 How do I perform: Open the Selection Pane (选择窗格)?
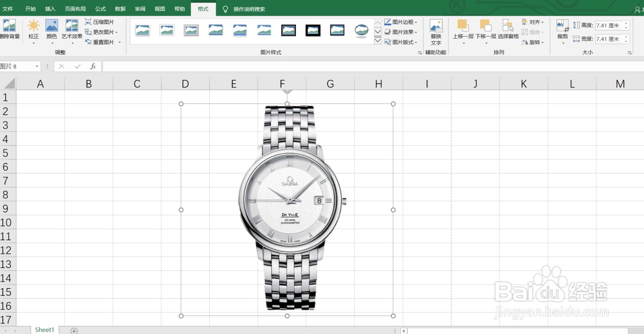click(x=508, y=29)
